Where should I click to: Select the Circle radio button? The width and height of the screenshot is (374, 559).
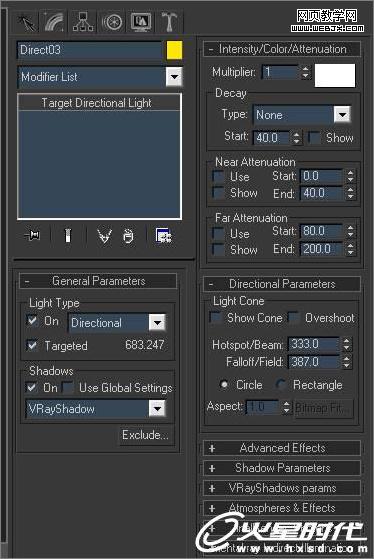tap(224, 384)
